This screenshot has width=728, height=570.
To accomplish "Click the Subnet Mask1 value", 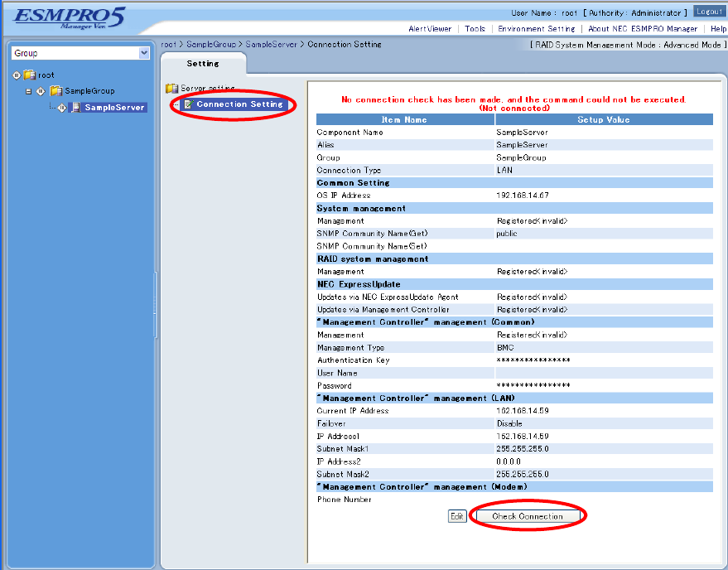I will pos(523,449).
